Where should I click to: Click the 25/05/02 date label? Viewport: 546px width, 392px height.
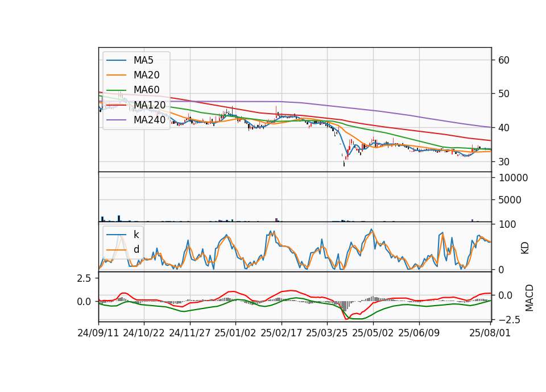373,333
